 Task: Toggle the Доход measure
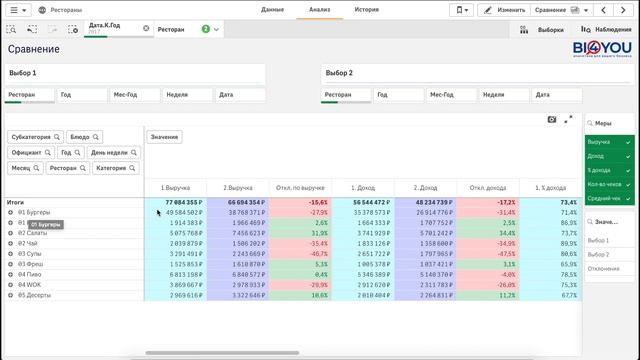tap(609, 156)
